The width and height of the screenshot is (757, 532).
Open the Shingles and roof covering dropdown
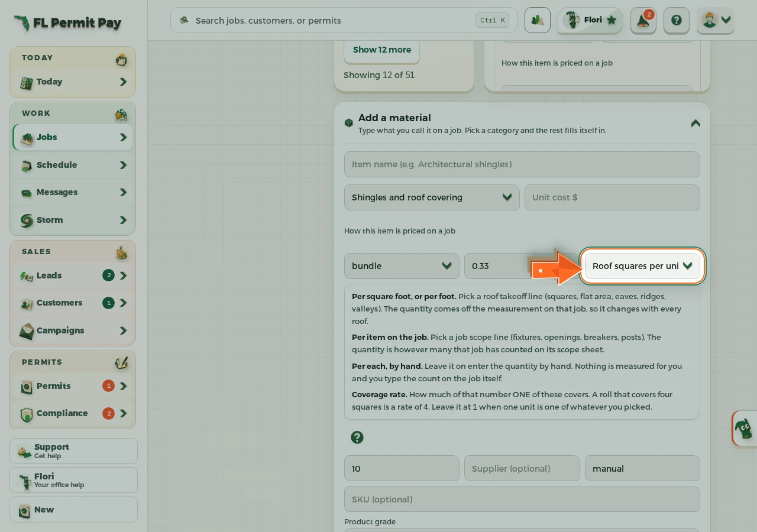point(432,197)
